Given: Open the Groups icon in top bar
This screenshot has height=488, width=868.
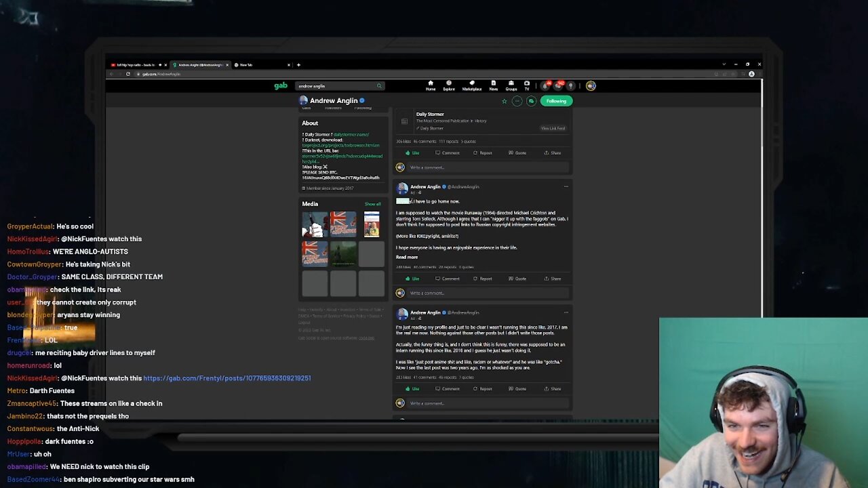Looking at the screenshot, I should click(511, 85).
